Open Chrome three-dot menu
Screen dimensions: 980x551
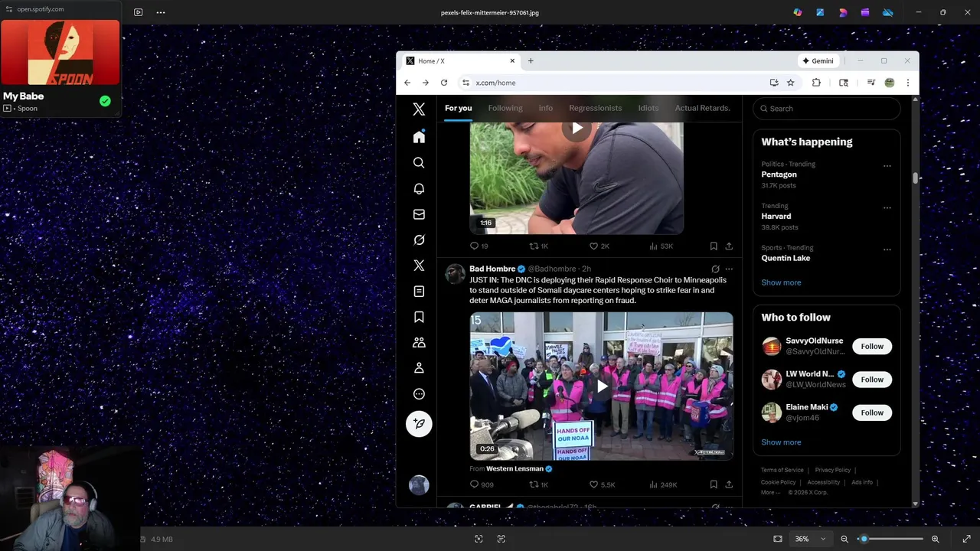[908, 83]
